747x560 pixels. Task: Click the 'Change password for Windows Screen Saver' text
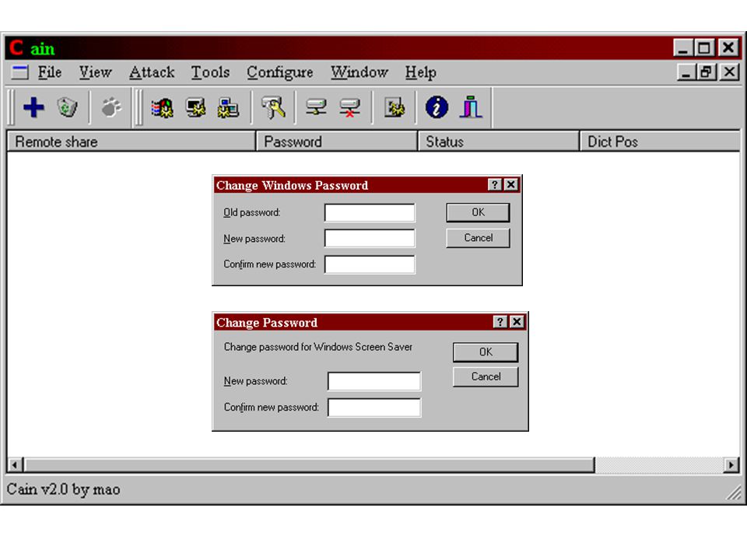[x=317, y=347]
